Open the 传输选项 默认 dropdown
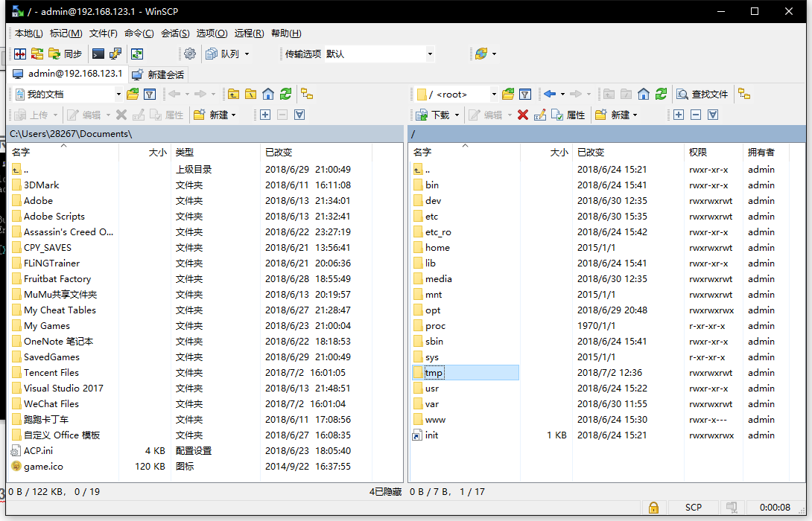812x521 pixels. [430, 54]
